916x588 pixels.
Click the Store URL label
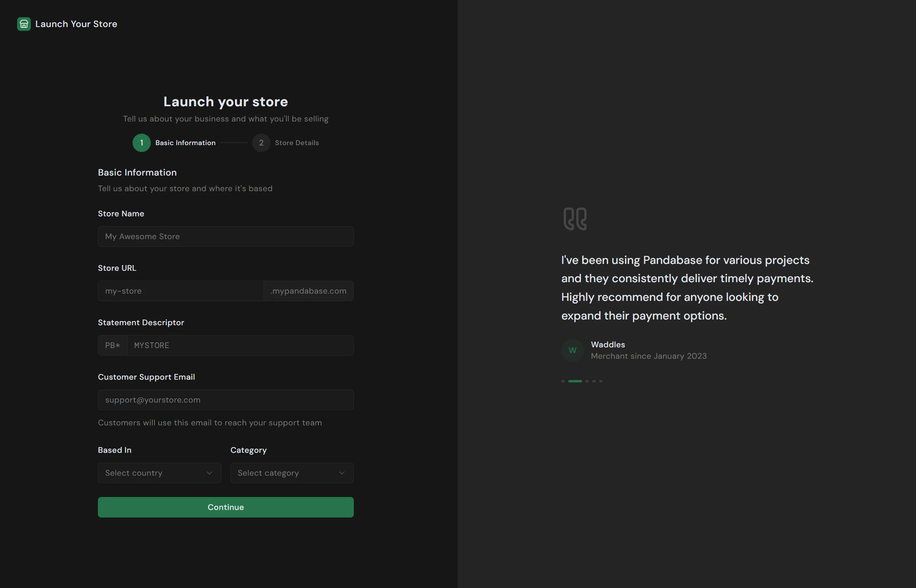(x=117, y=268)
